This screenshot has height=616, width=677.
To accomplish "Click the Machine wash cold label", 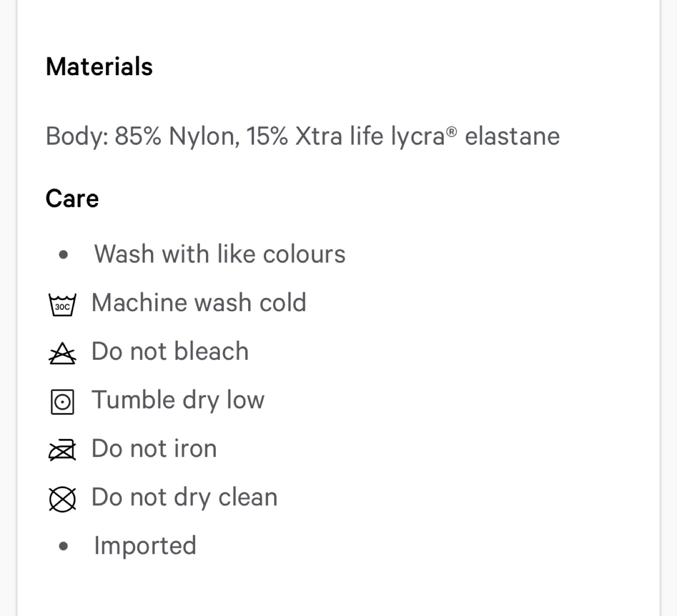I will [x=198, y=303].
